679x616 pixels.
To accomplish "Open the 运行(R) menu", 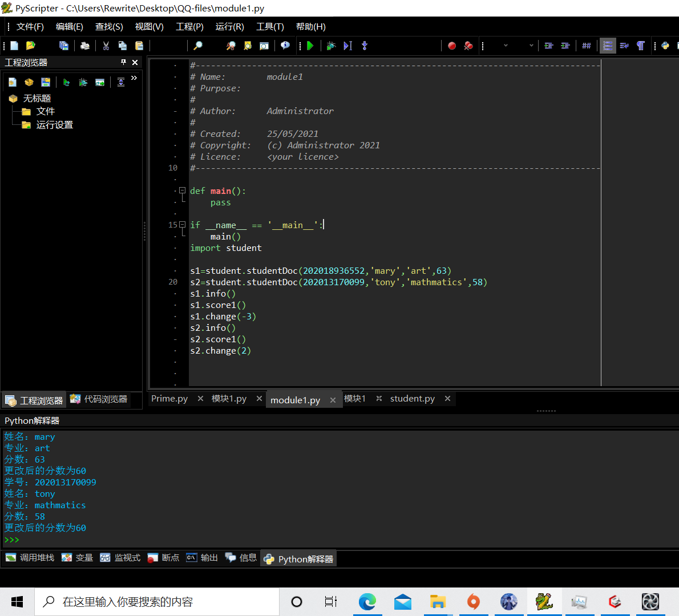I will point(230,27).
